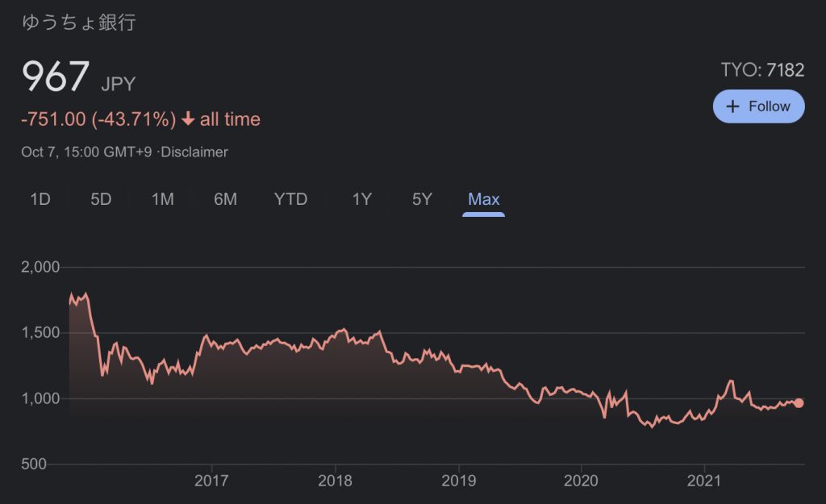Click the plus icon in Follow
This screenshot has width=826, height=504.
pyautogui.click(x=733, y=106)
